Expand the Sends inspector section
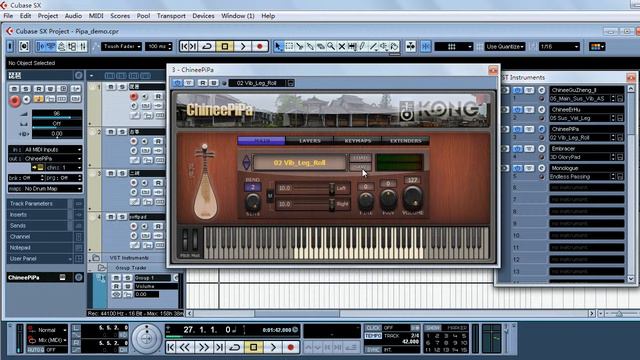The height and width of the screenshot is (360, 640). click(x=39, y=226)
